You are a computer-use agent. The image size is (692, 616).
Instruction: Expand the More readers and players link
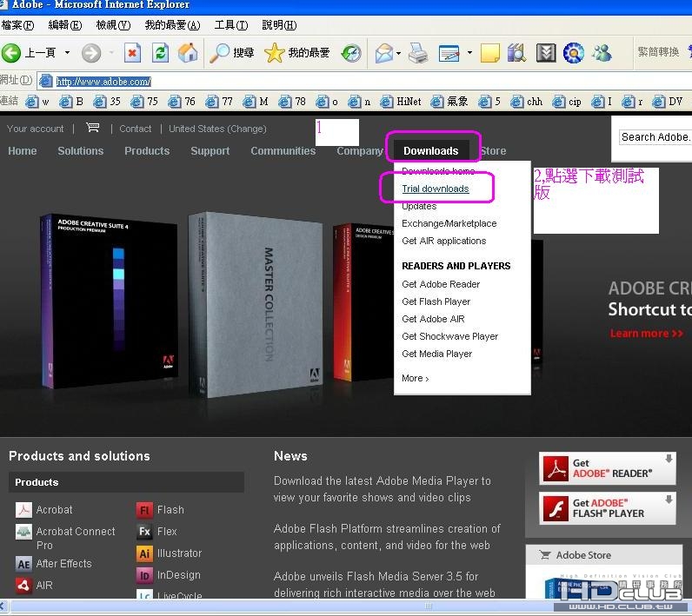pyautogui.click(x=415, y=378)
